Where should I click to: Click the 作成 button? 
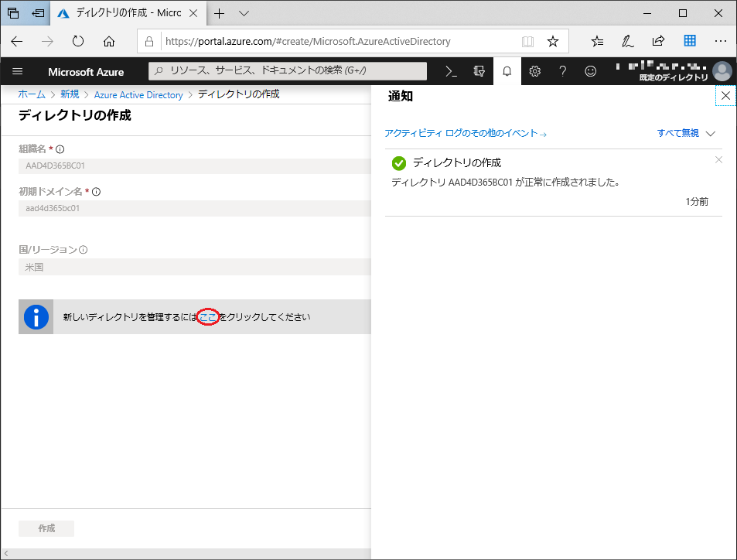pyautogui.click(x=46, y=528)
